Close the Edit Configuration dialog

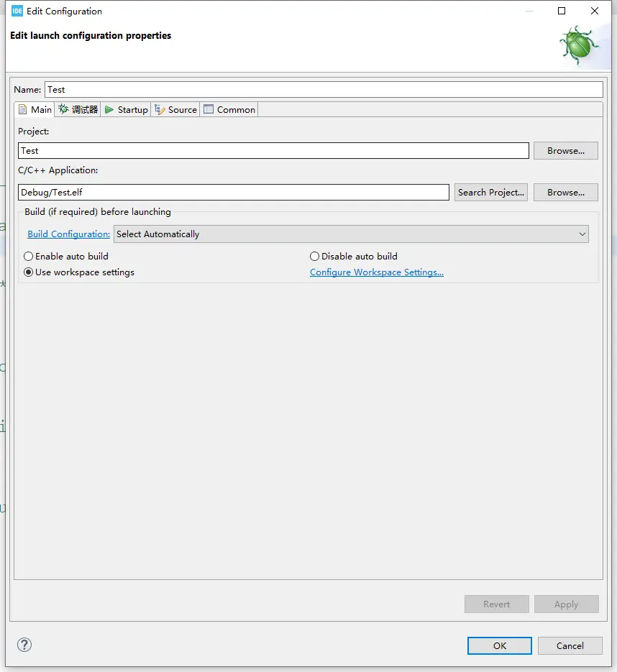click(x=594, y=11)
